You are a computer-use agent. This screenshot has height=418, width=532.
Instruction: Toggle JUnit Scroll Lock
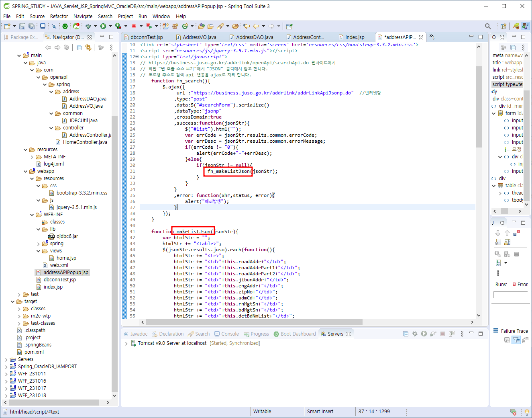click(x=508, y=242)
